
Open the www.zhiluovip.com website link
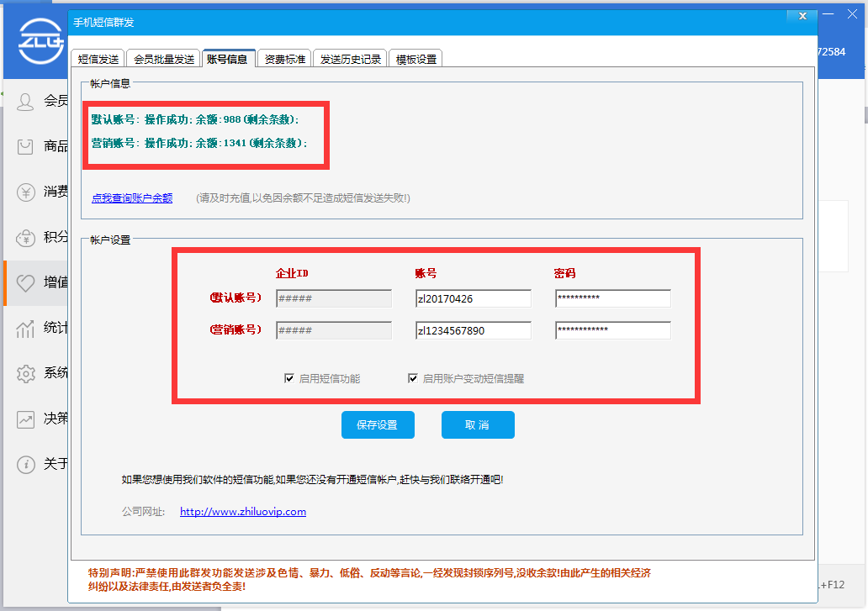click(242, 511)
